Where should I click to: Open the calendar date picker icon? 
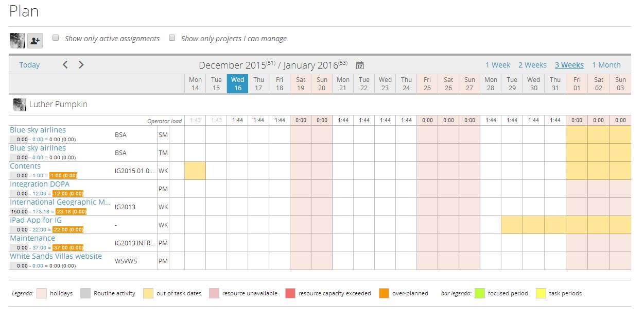[x=360, y=65]
